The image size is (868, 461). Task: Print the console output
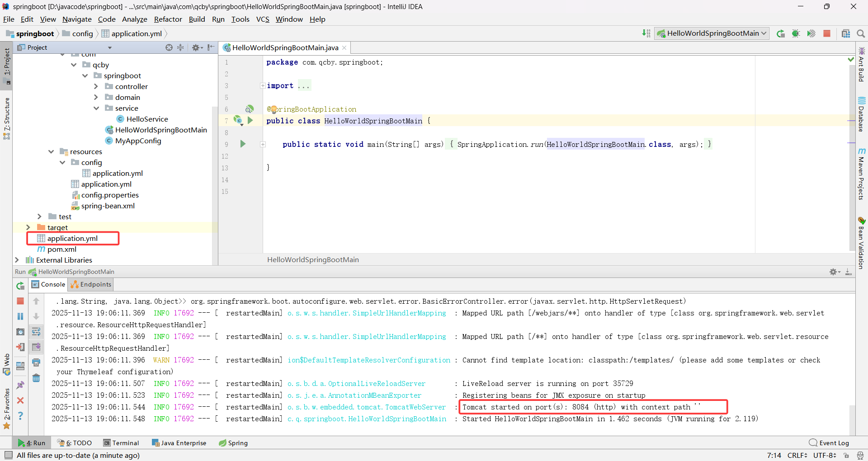tap(36, 362)
